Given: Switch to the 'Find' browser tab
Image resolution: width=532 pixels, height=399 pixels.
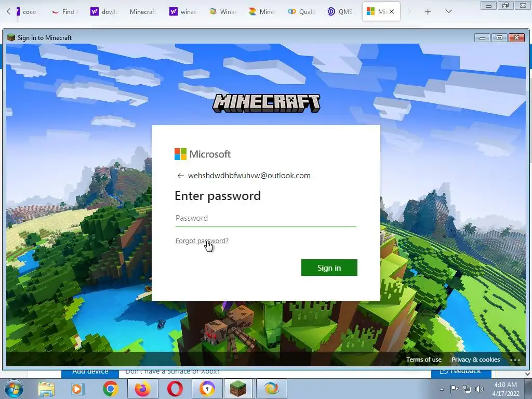Looking at the screenshot, I should click(x=65, y=12).
